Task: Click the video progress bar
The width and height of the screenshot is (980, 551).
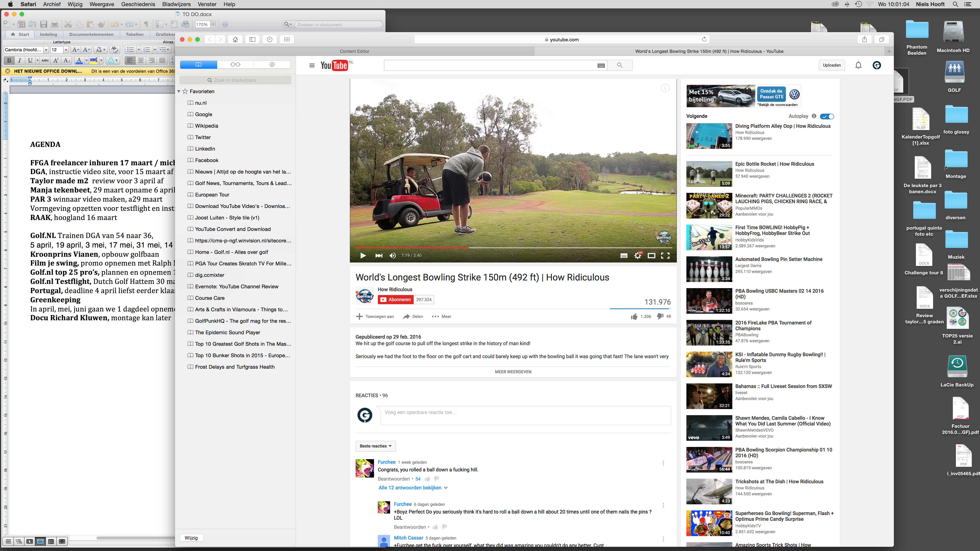Action: pyautogui.click(x=533, y=248)
